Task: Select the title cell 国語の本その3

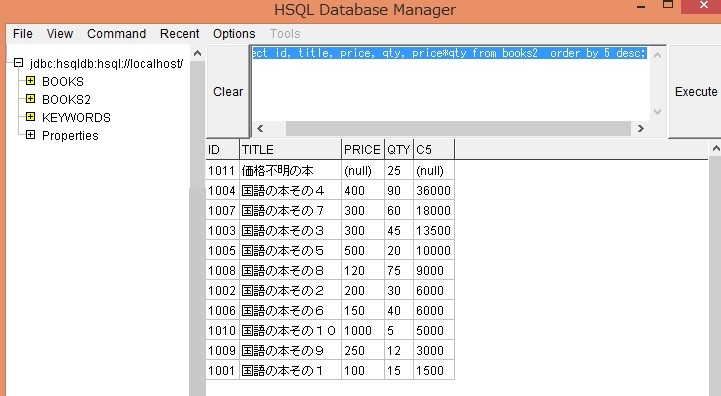Action: click(290, 230)
